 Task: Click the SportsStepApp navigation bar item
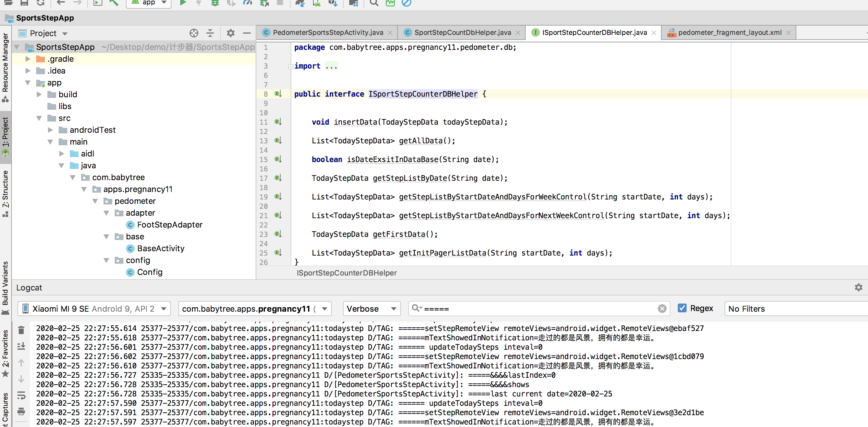[x=40, y=18]
